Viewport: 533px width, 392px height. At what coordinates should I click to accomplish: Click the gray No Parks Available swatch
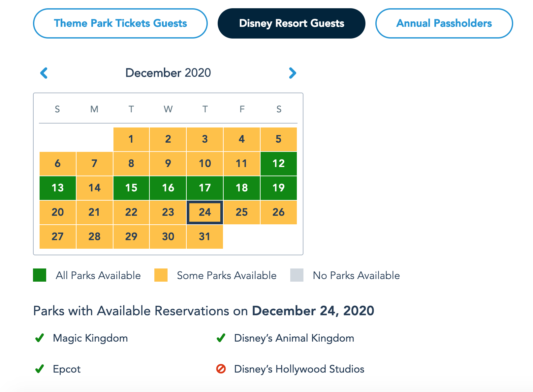297,275
